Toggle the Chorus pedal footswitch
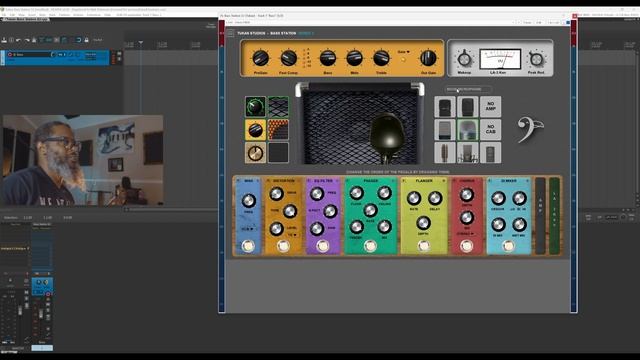The image size is (640, 360). tap(467, 246)
